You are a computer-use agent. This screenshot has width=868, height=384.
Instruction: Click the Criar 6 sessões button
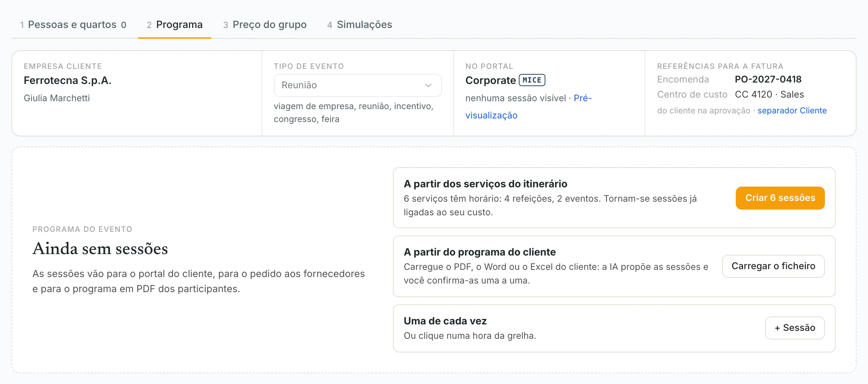780,198
